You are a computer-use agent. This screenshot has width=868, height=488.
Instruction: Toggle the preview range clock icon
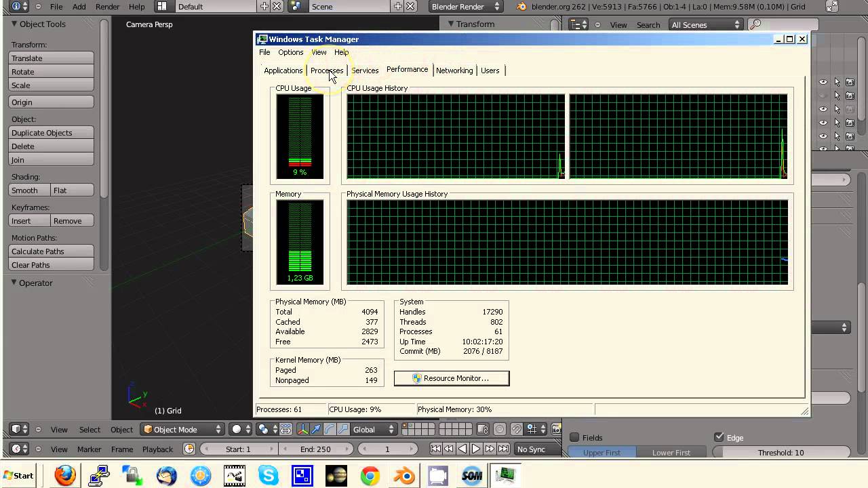(189, 449)
